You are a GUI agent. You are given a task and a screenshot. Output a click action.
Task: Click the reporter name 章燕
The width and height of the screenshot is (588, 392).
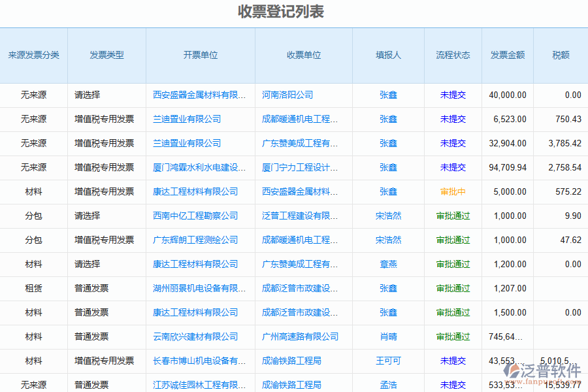point(388,264)
